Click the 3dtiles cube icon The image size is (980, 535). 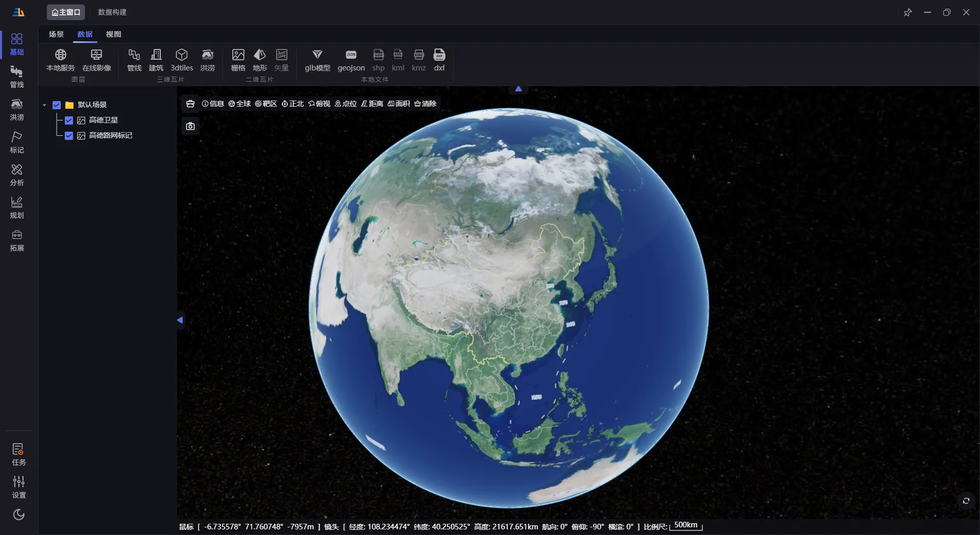pos(182,55)
